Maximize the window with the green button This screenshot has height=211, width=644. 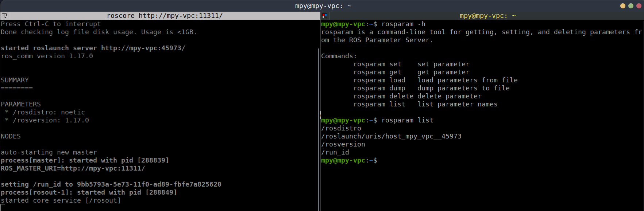631,6
